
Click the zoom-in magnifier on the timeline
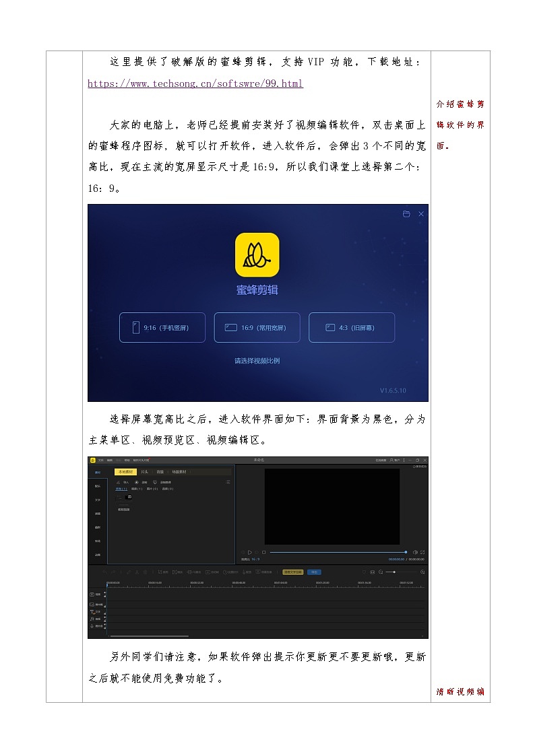(x=422, y=572)
